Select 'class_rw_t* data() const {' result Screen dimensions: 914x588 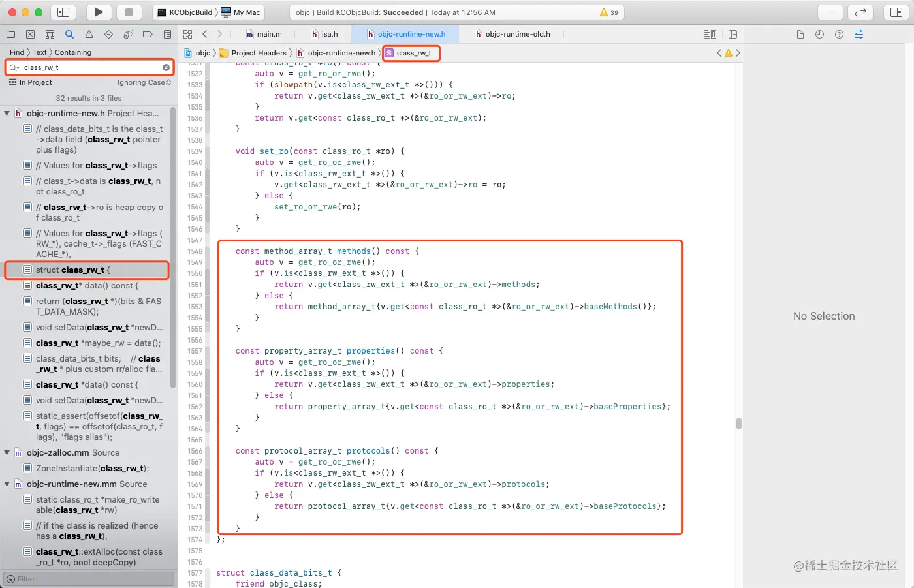(87, 285)
